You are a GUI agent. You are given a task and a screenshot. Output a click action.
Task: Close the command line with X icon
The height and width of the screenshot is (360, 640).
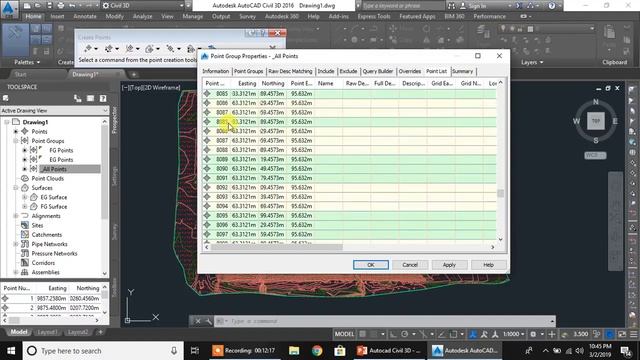click(x=198, y=321)
